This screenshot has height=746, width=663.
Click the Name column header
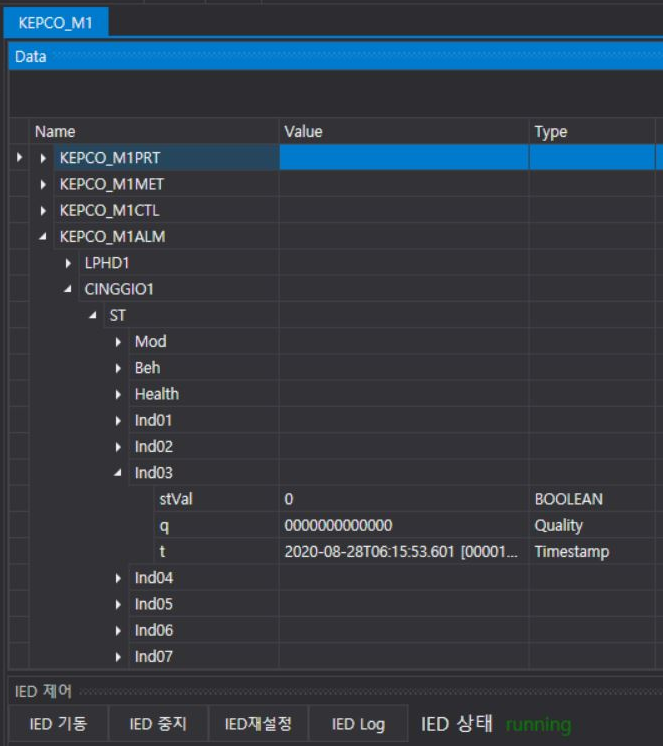pos(154,131)
